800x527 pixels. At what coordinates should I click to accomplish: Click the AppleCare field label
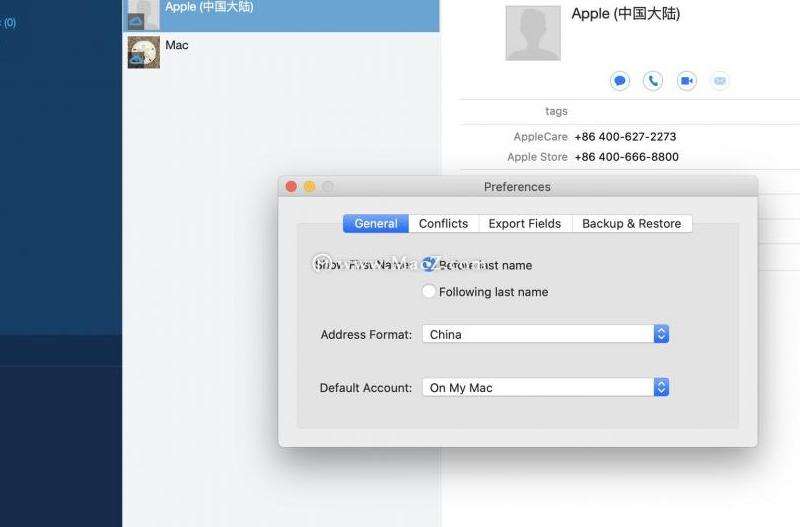coord(540,137)
